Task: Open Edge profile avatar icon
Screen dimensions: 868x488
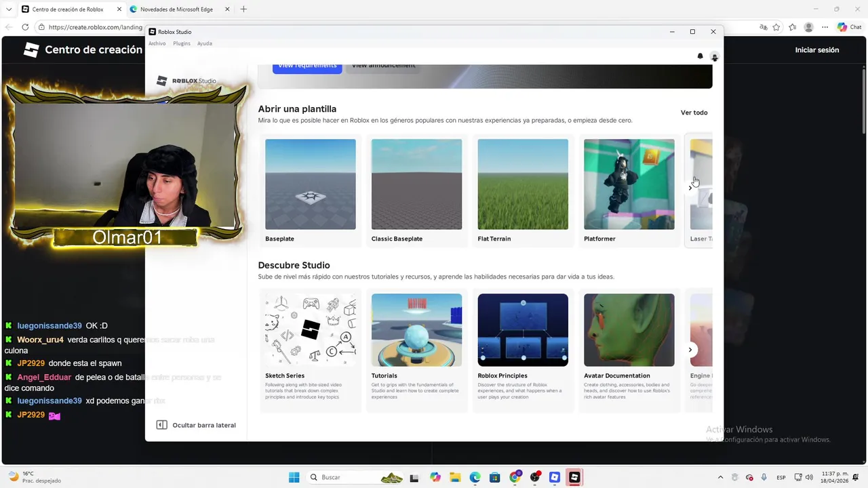Action: click(x=808, y=27)
